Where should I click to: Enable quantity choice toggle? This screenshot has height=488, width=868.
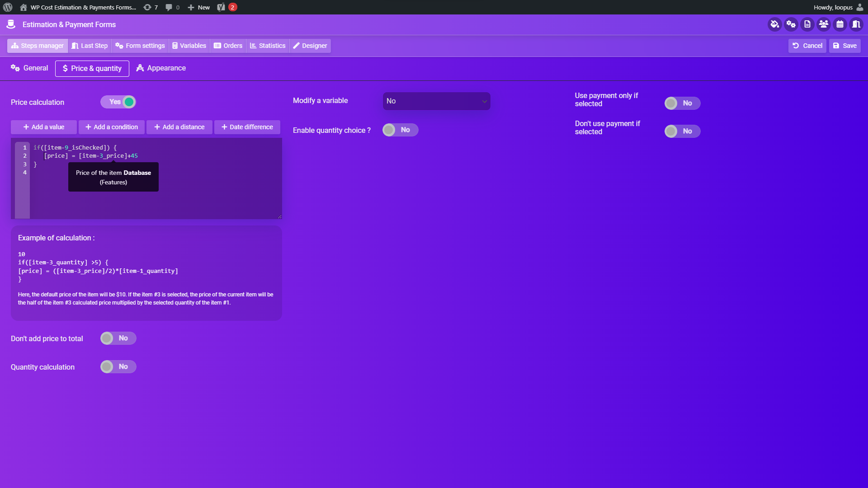(x=400, y=130)
